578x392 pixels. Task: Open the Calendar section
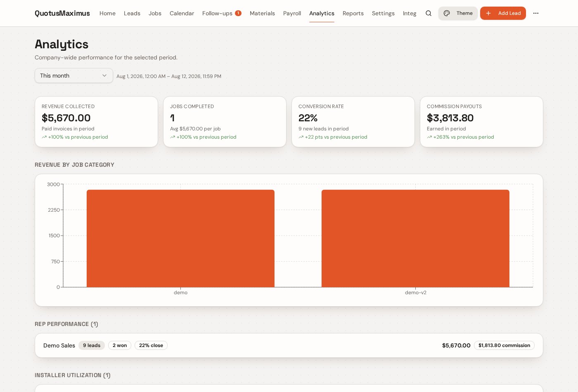(x=182, y=13)
